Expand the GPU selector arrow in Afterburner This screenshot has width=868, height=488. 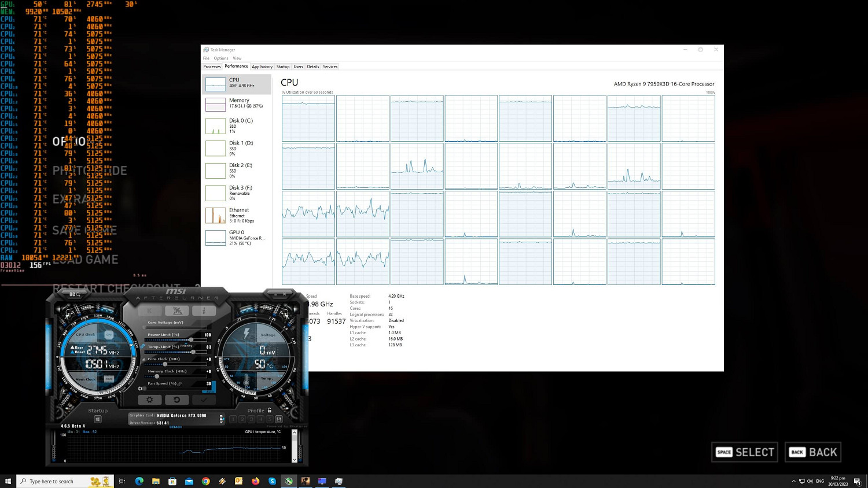click(x=221, y=419)
